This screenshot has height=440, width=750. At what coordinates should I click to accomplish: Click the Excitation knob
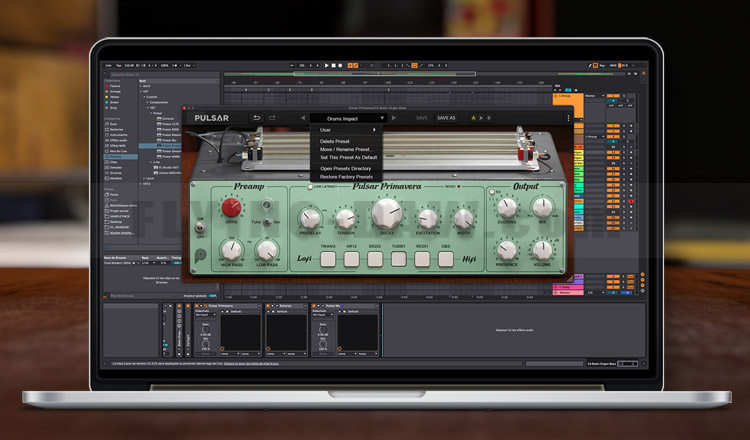pyautogui.click(x=428, y=219)
